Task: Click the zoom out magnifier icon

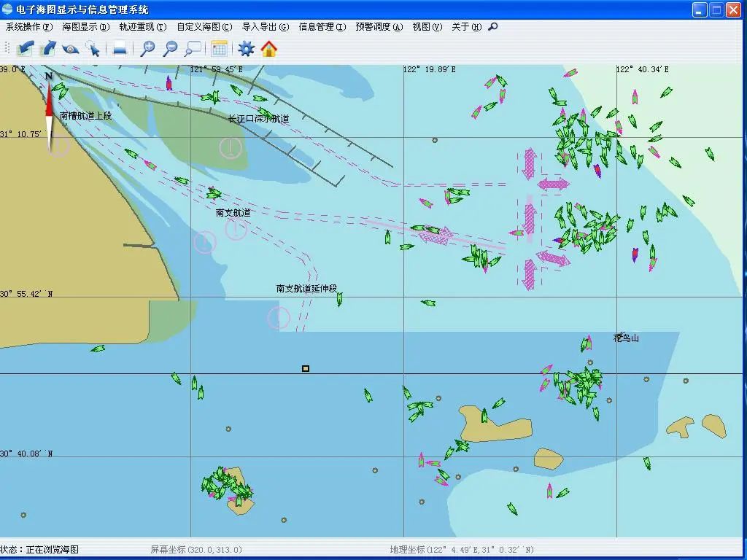Action: coord(171,49)
